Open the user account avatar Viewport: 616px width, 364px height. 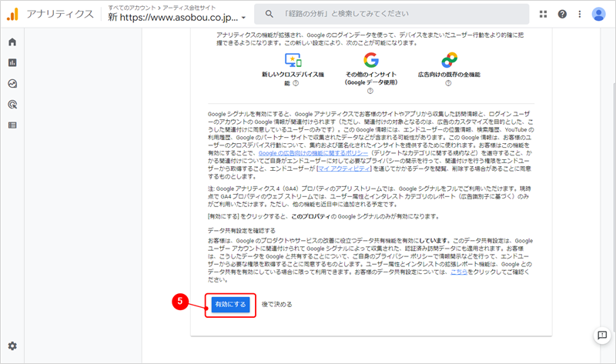tap(599, 14)
